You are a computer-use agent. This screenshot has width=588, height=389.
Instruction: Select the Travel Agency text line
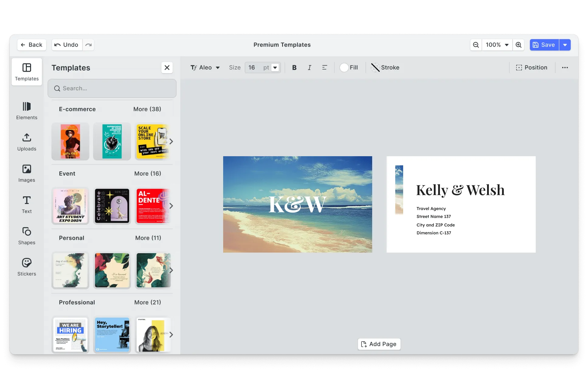[431, 208]
